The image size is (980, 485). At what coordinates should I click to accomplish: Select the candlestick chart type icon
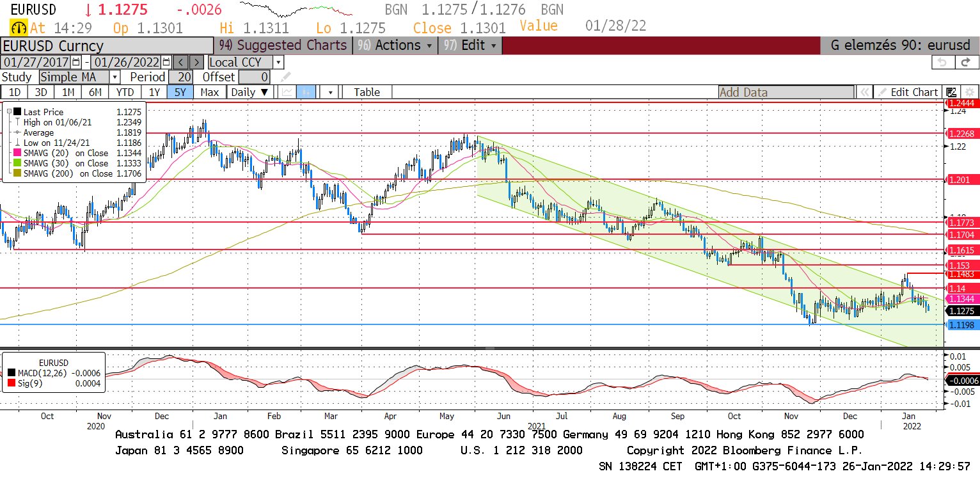[x=306, y=92]
